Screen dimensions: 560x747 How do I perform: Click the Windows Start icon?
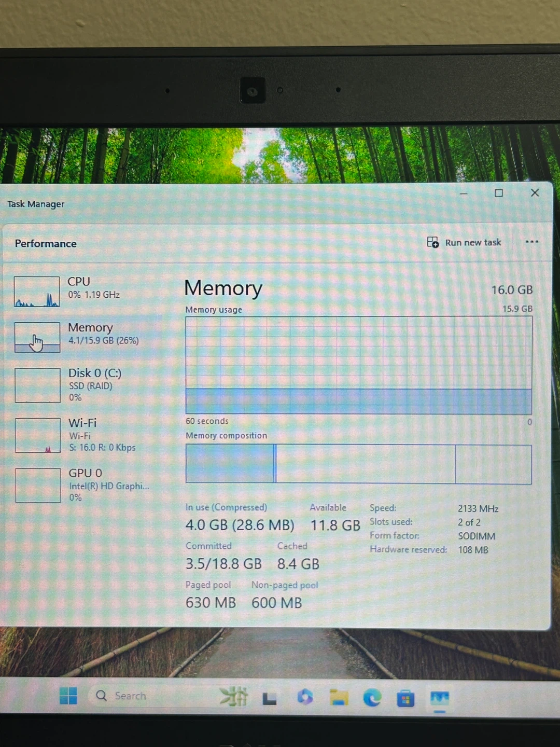[x=68, y=696]
